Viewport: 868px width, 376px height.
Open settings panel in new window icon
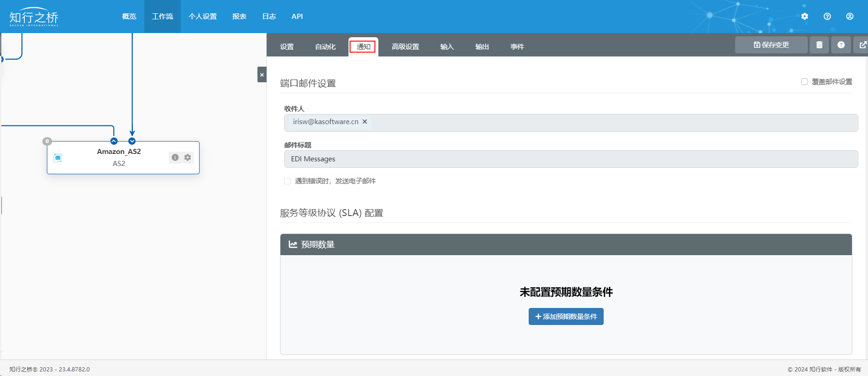tap(862, 45)
